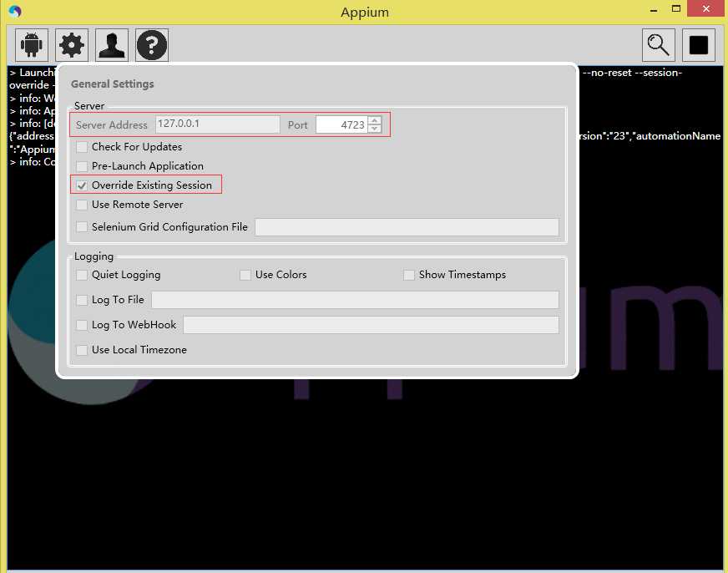
Task: Stop the Appium server square button
Action: click(698, 45)
